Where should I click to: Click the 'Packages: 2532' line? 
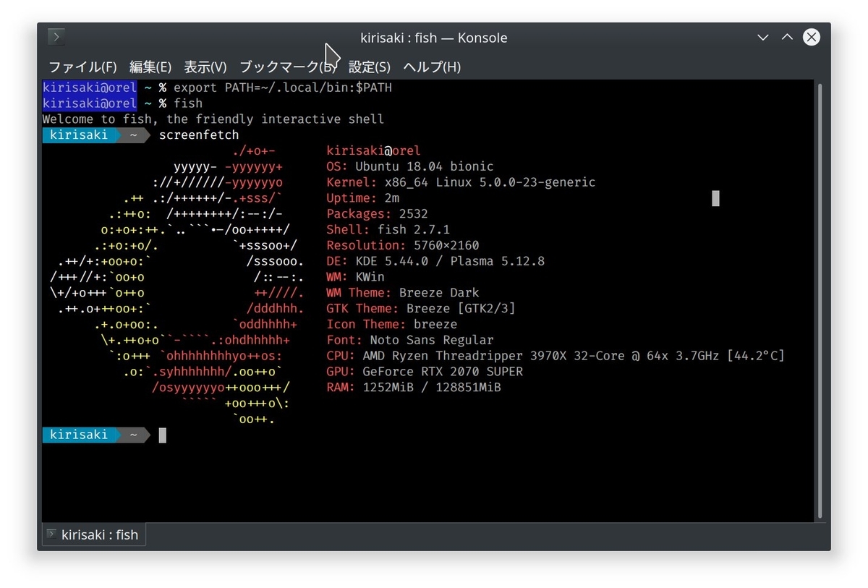pos(378,214)
